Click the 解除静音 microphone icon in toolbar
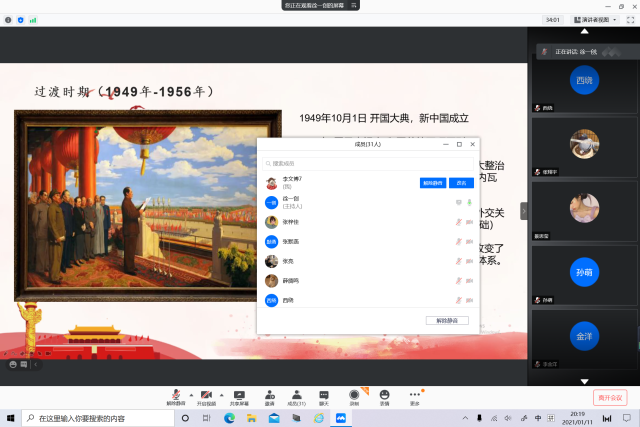This screenshot has height=427, width=640. tap(176, 394)
